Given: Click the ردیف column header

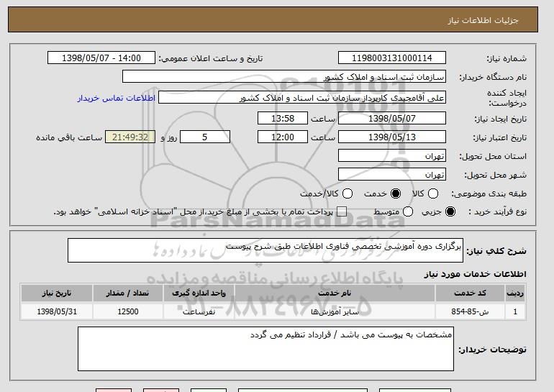Looking at the screenshot, I should (x=515, y=293).
